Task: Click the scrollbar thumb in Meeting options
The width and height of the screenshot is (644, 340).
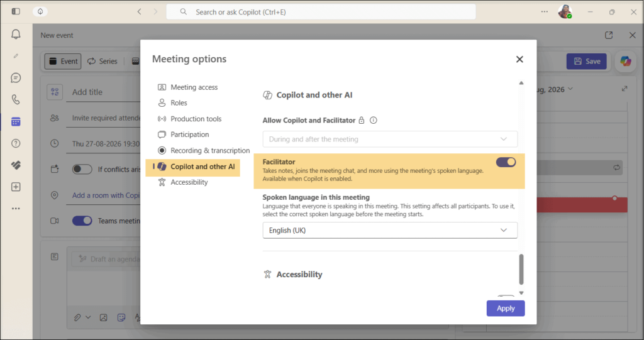Action: (521, 270)
